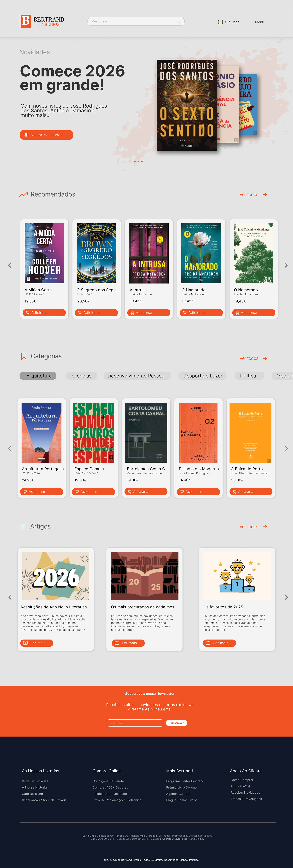This screenshot has height=868, width=293.
Task: Click the Visitar Novidades button
Action: pyautogui.click(x=46, y=135)
